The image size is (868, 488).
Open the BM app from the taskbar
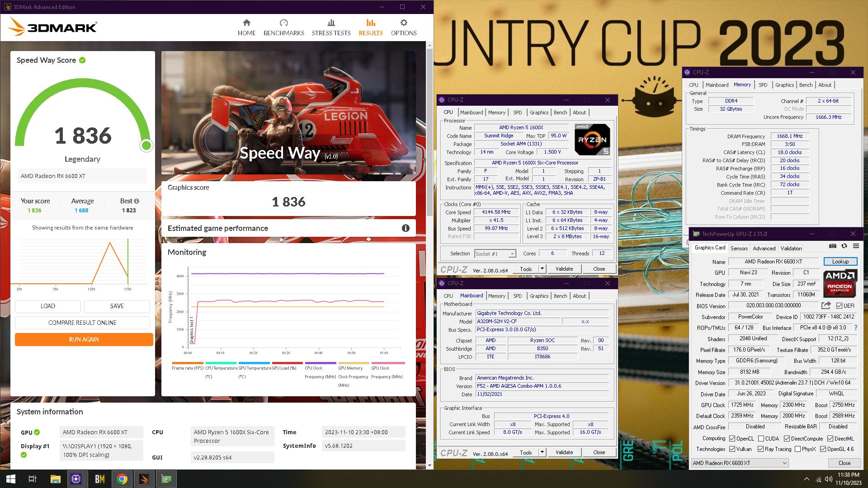coord(100,479)
